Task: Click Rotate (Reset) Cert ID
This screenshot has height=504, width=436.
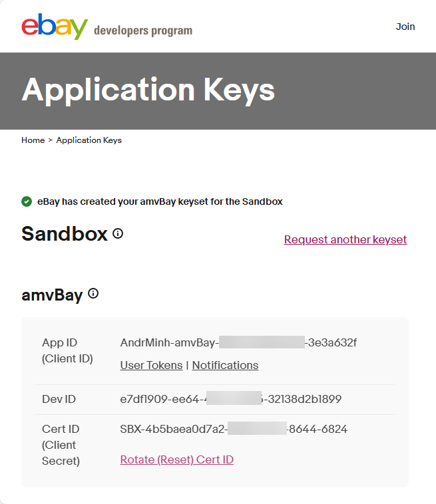Action: 176,459
